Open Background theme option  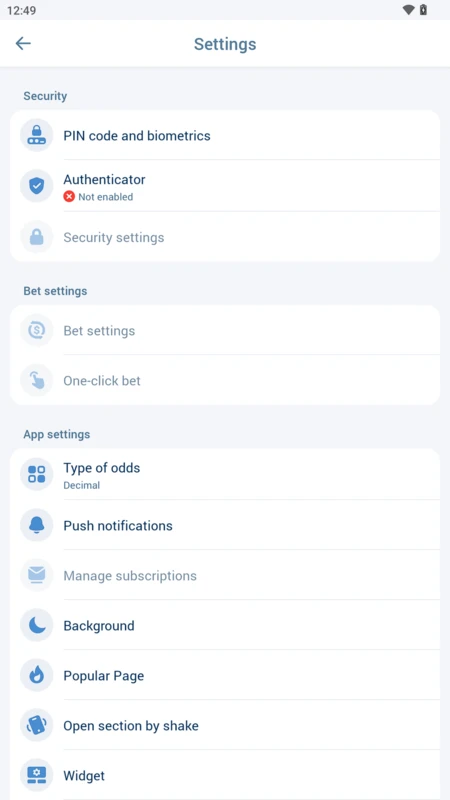point(225,625)
